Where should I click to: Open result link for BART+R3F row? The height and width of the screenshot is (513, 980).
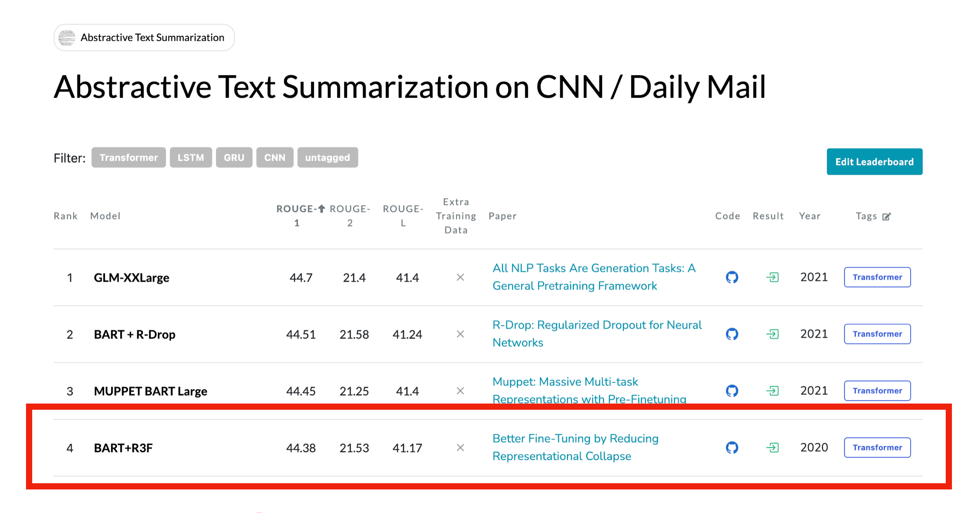click(x=772, y=447)
